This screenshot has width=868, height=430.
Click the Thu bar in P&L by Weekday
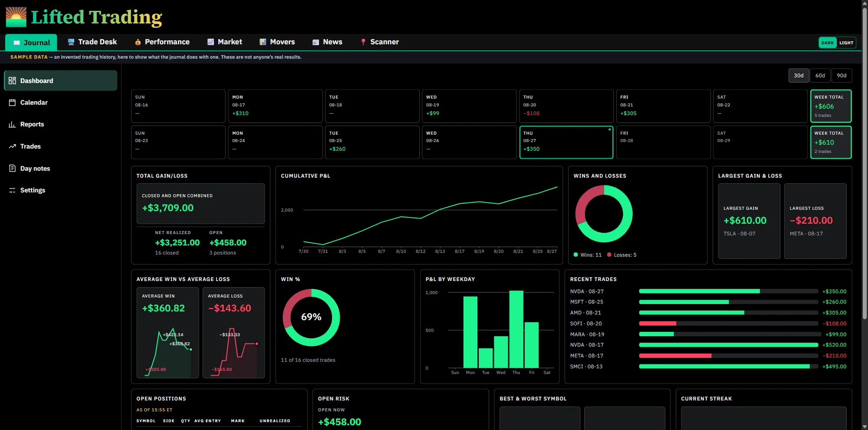[x=516, y=329]
